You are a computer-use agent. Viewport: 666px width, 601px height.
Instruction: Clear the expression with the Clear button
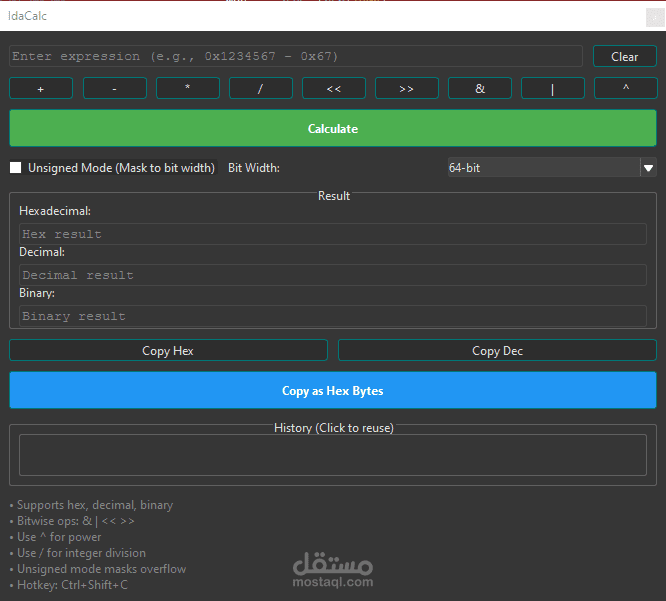tap(624, 56)
